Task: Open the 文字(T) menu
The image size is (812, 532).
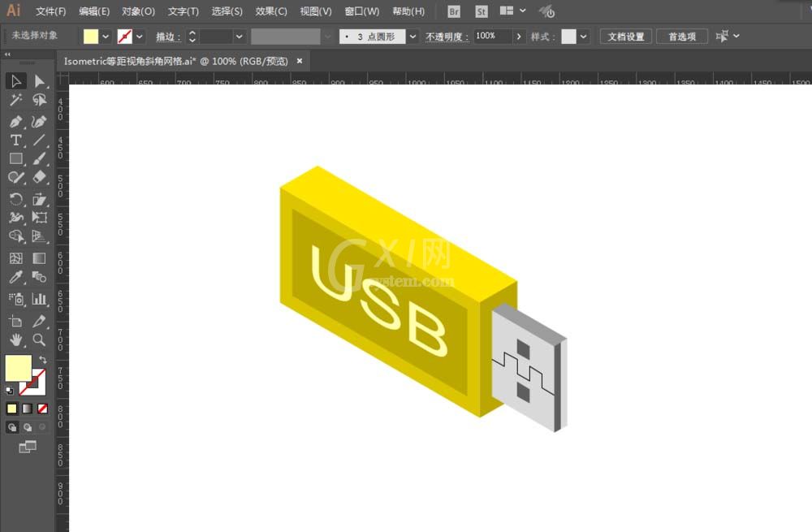Action: pyautogui.click(x=184, y=11)
